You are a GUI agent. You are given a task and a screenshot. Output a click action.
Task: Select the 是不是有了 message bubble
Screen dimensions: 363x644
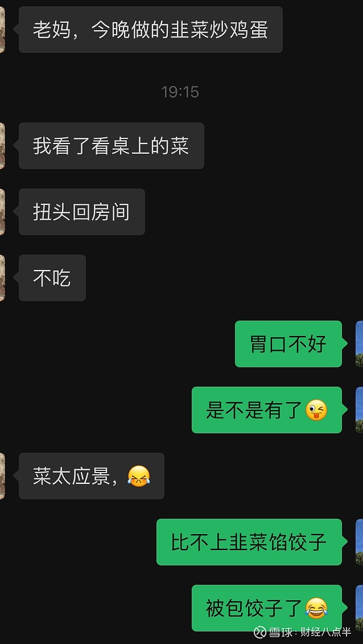[267, 410]
